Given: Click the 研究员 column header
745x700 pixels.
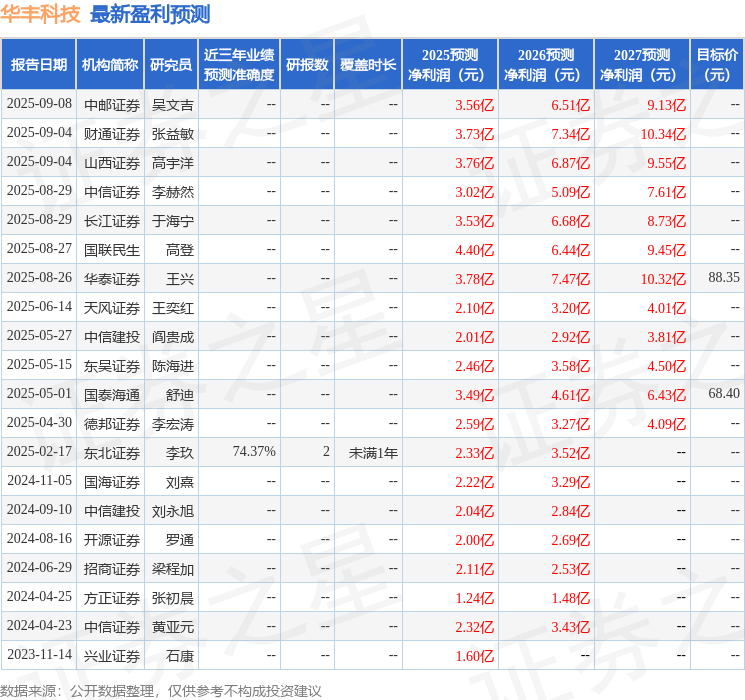Looking at the screenshot, I should click(x=171, y=65).
